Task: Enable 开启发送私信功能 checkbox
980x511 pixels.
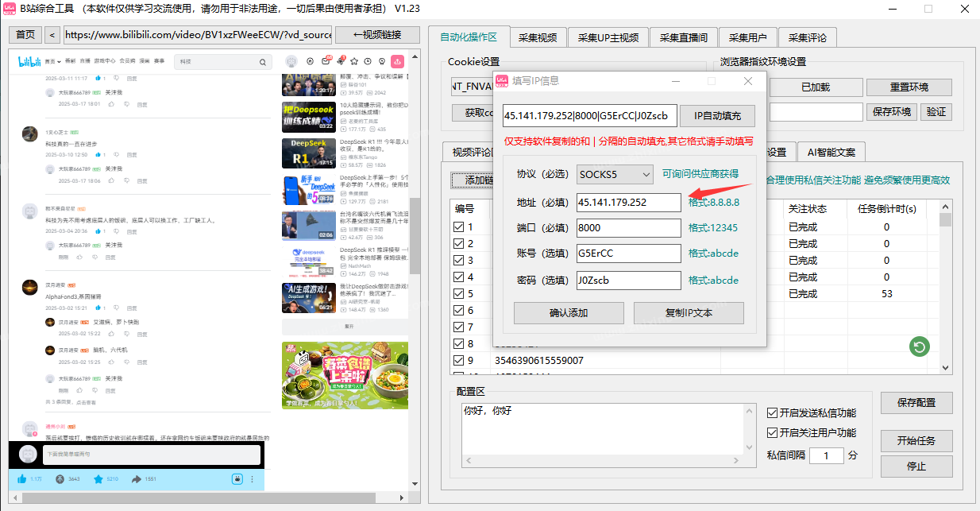Action: point(770,412)
